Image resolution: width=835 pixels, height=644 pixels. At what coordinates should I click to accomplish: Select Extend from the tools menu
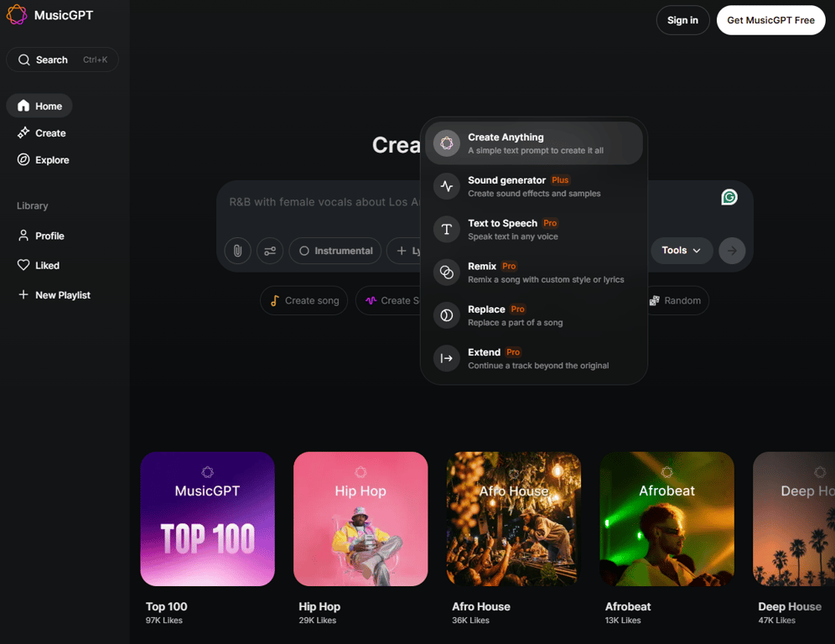[533, 359]
